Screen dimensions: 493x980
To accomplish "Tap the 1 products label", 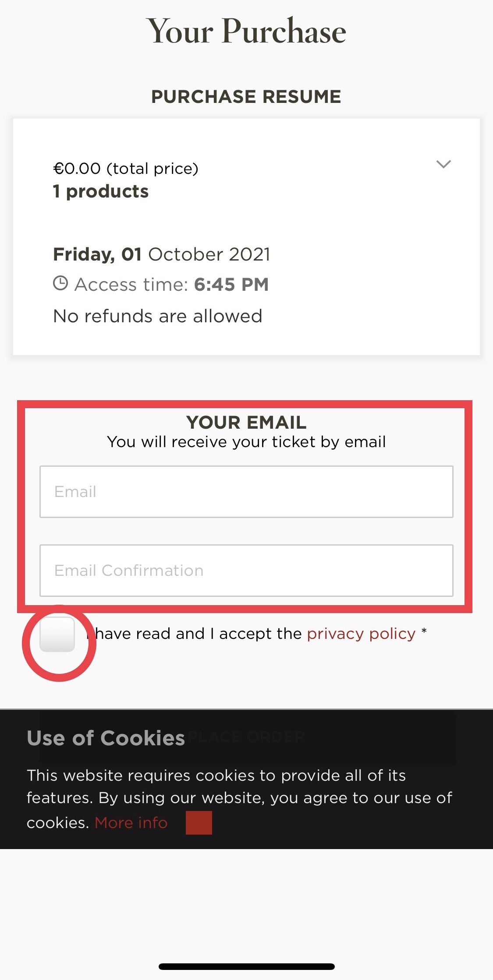I will [x=101, y=191].
